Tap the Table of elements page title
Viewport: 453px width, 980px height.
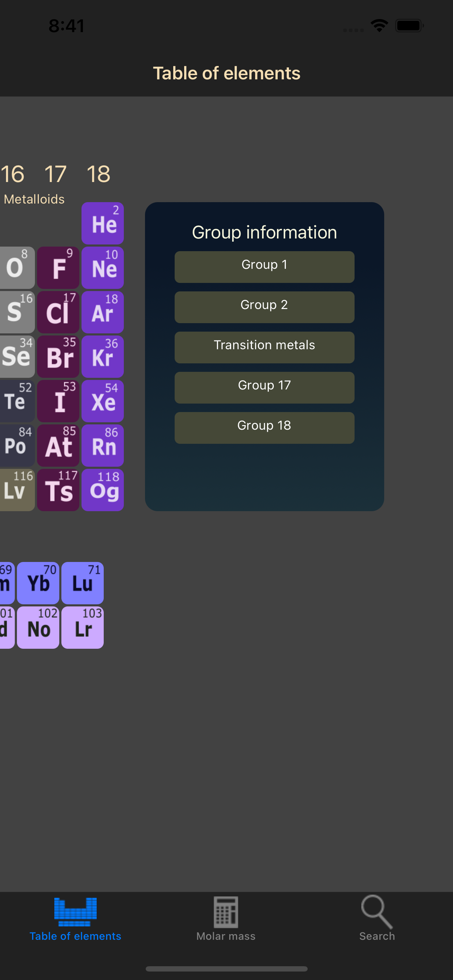pyautogui.click(x=227, y=73)
